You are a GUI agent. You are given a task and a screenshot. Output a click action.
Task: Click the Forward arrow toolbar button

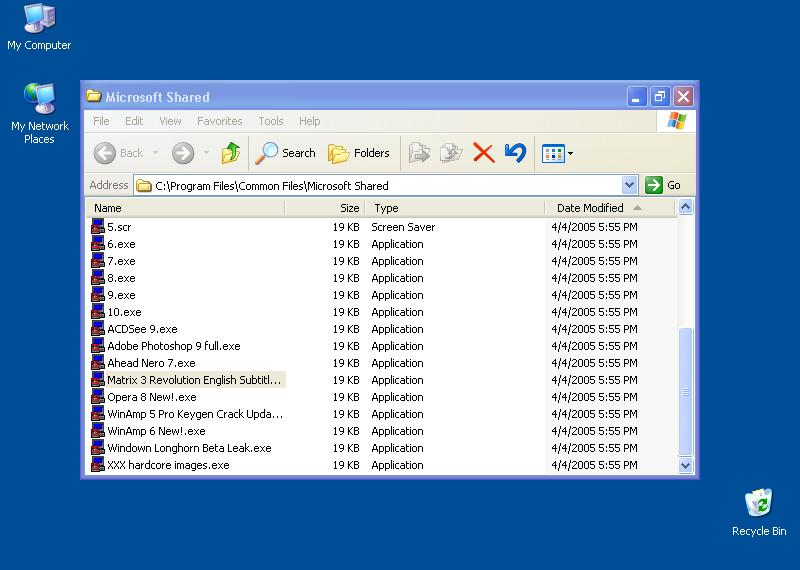[x=183, y=153]
